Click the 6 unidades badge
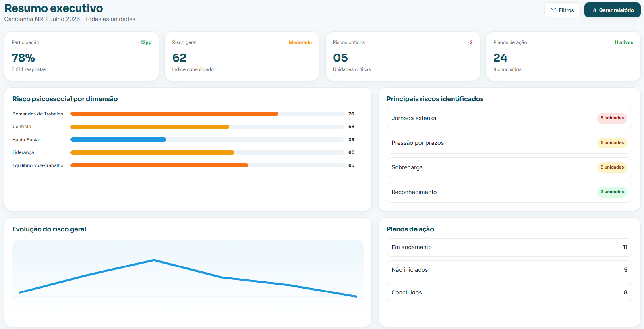 612,143
